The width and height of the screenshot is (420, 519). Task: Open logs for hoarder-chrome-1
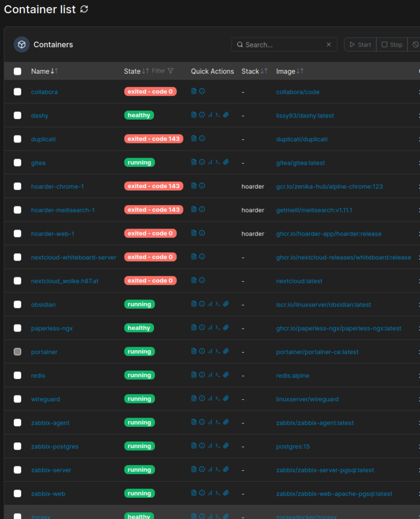[194, 186]
